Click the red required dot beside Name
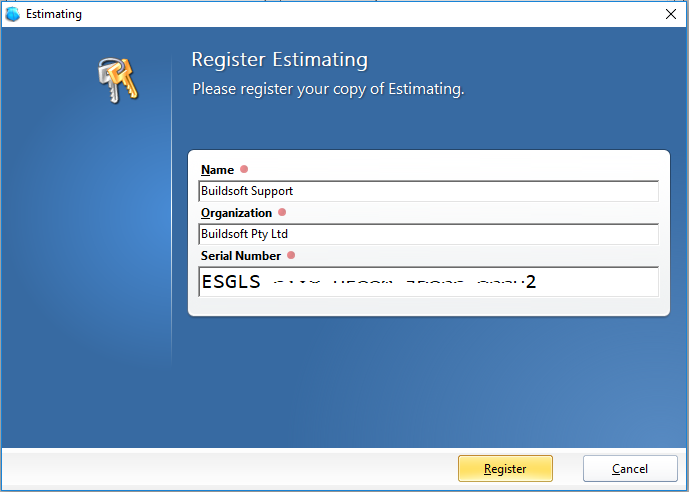 [244, 169]
